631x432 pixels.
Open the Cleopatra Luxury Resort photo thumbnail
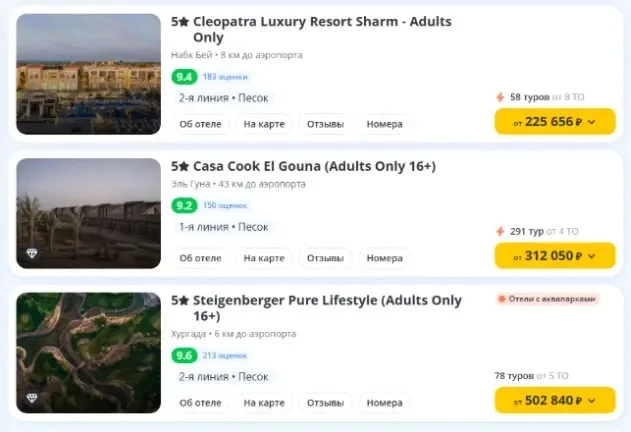(x=89, y=74)
